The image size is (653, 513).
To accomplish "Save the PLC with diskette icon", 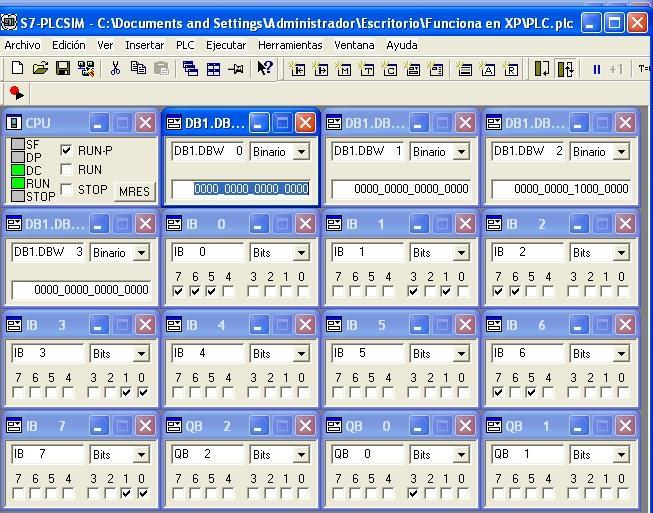I will pos(63,68).
